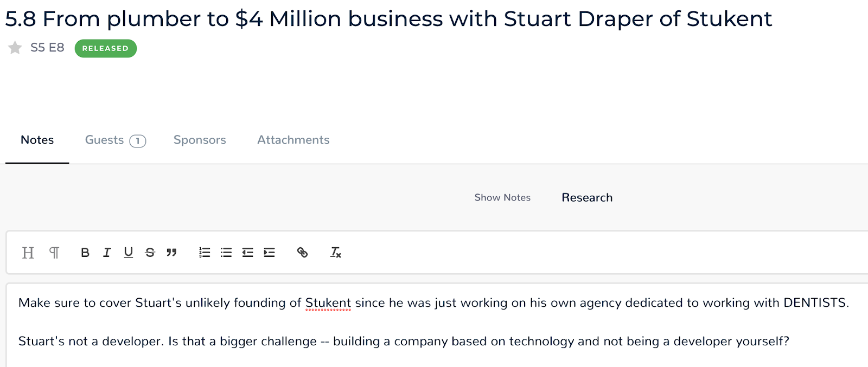868x367 pixels.
Task: Go to the Attachments tab
Action: pyautogui.click(x=293, y=140)
